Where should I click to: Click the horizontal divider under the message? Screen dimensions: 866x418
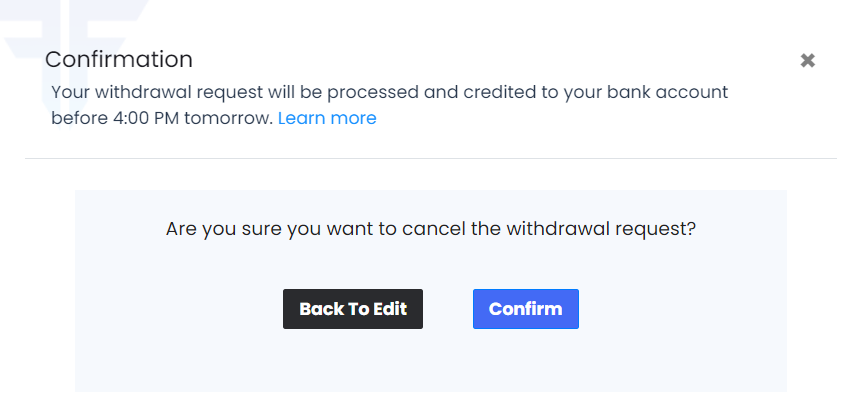pyautogui.click(x=431, y=158)
